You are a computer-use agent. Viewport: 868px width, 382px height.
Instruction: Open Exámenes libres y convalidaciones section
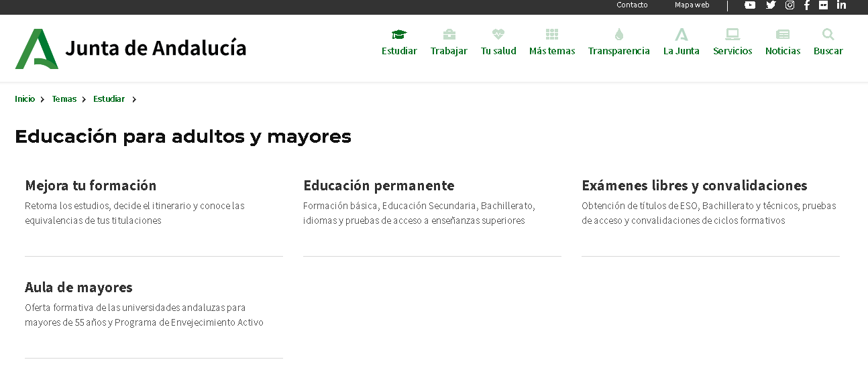pos(694,186)
